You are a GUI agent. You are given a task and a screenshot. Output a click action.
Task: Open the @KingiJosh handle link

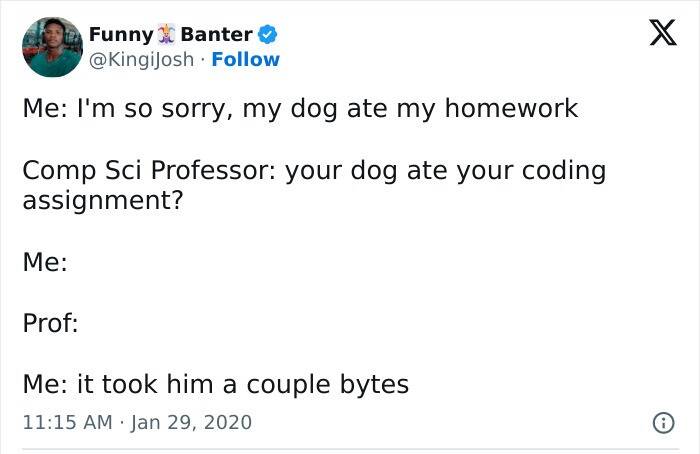click(141, 59)
